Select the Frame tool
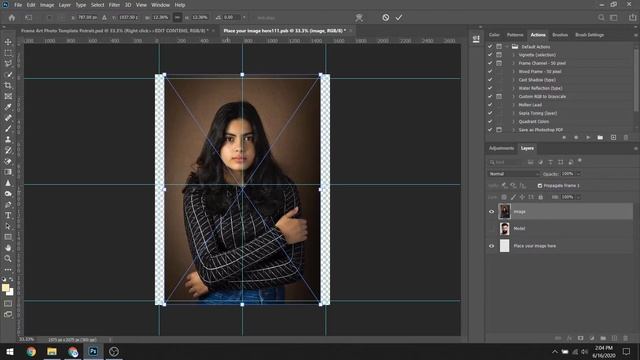This screenshot has width=640, height=360. pyautogui.click(x=8, y=96)
